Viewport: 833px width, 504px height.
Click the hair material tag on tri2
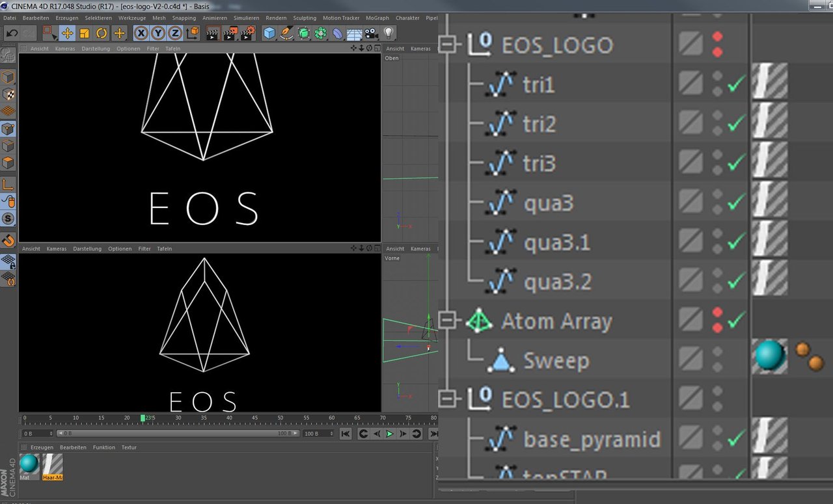pos(770,121)
